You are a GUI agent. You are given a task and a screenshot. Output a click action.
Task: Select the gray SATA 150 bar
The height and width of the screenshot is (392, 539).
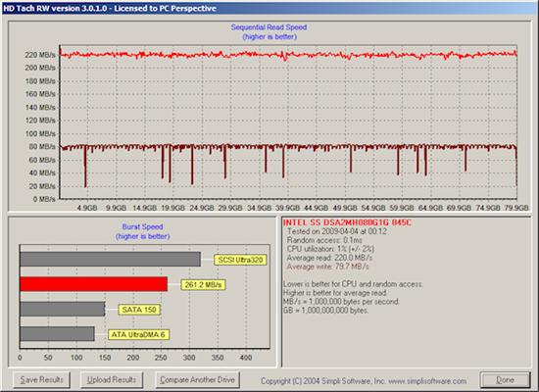tap(62, 309)
